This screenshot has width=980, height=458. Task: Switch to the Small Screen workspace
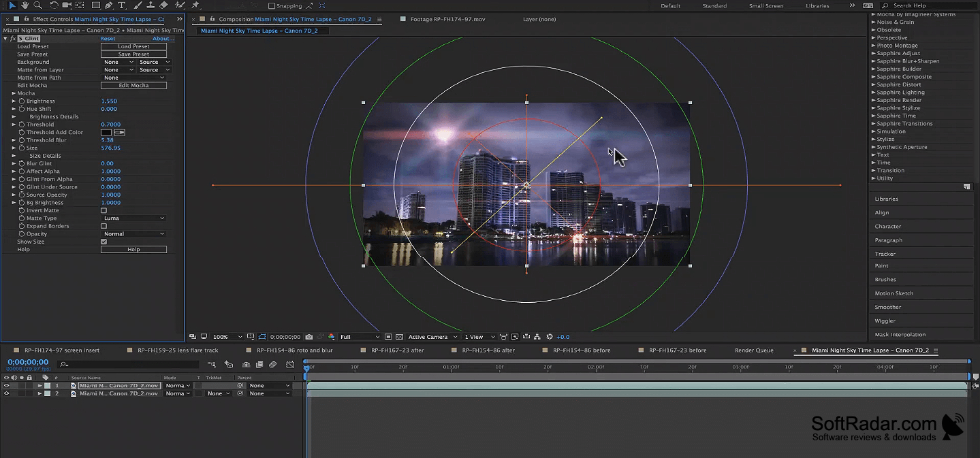(766, 6)
